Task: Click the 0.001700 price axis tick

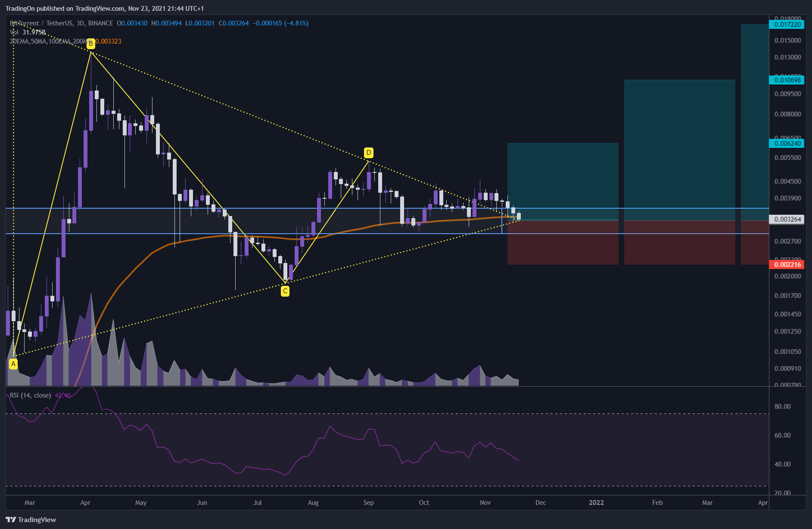Action: coord(788,295)
